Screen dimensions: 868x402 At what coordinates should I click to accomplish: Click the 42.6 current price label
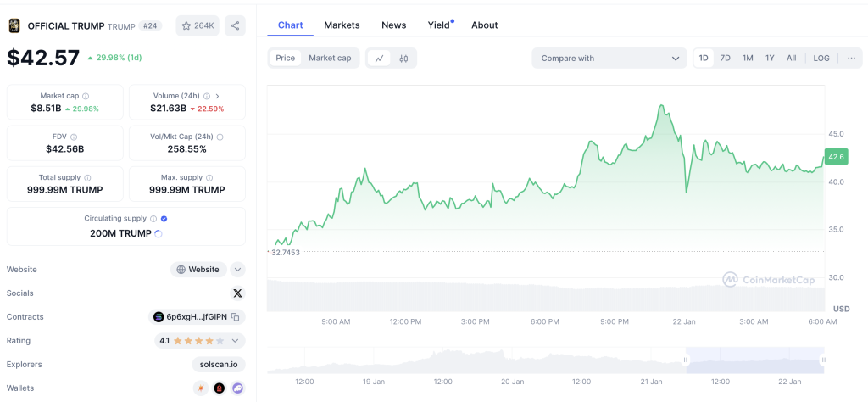tap(835, 157)
